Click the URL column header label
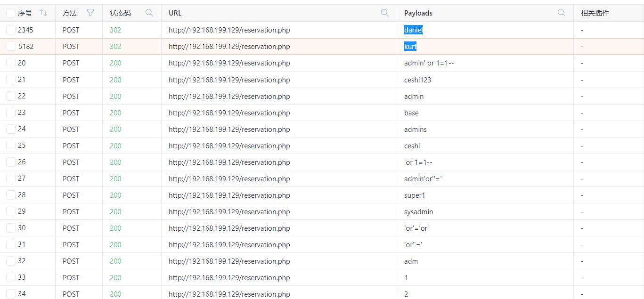 (175, 13)
